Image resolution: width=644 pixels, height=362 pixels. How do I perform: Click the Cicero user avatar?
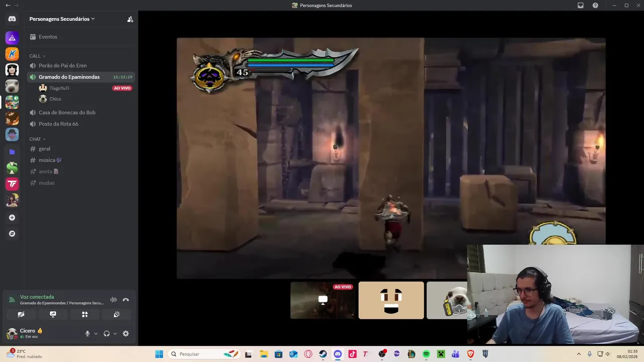pos(12,333)
